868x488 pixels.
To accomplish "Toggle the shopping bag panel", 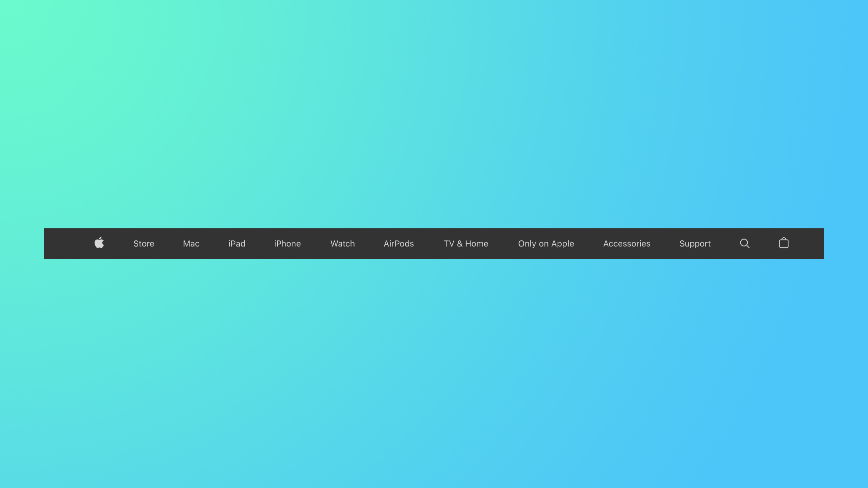I will tap(783, 243).
